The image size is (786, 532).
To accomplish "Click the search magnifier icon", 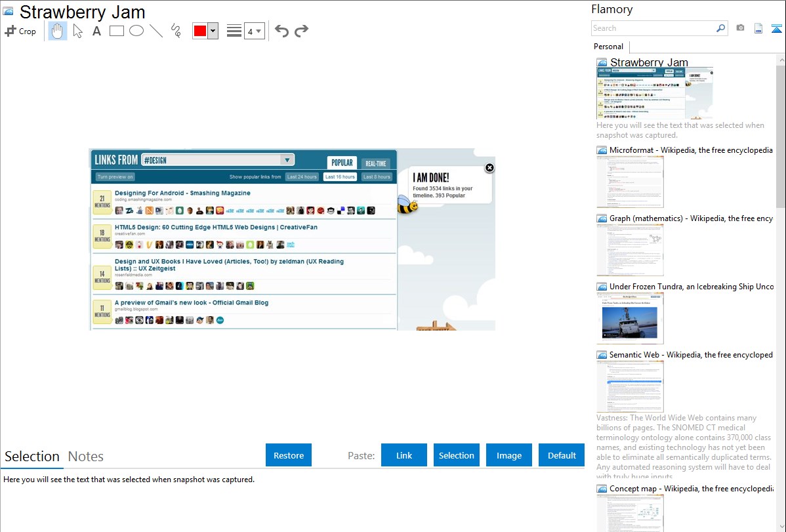I will pos(721,28).
